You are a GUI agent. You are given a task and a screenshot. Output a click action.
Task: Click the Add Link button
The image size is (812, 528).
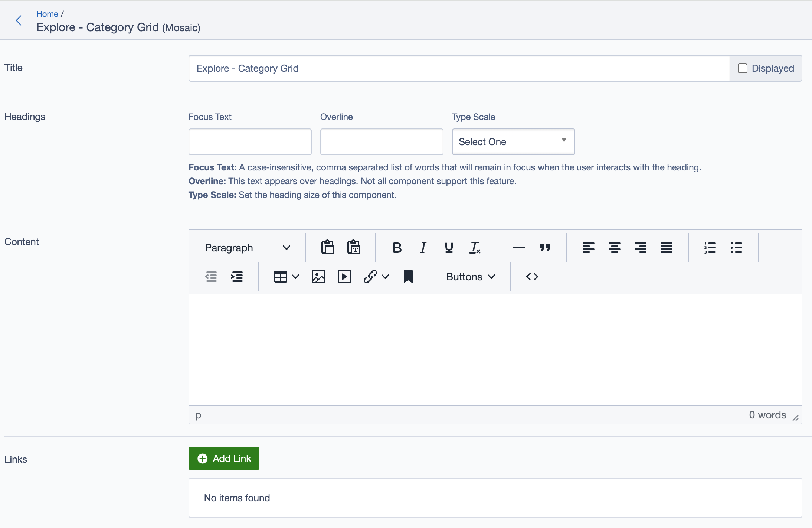[224, 458]
